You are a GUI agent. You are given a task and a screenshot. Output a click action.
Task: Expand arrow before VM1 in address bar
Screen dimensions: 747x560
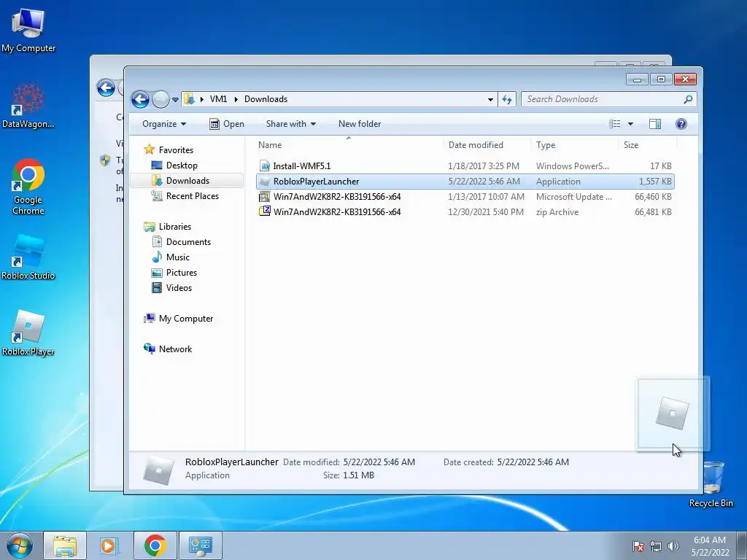(201, 99)
